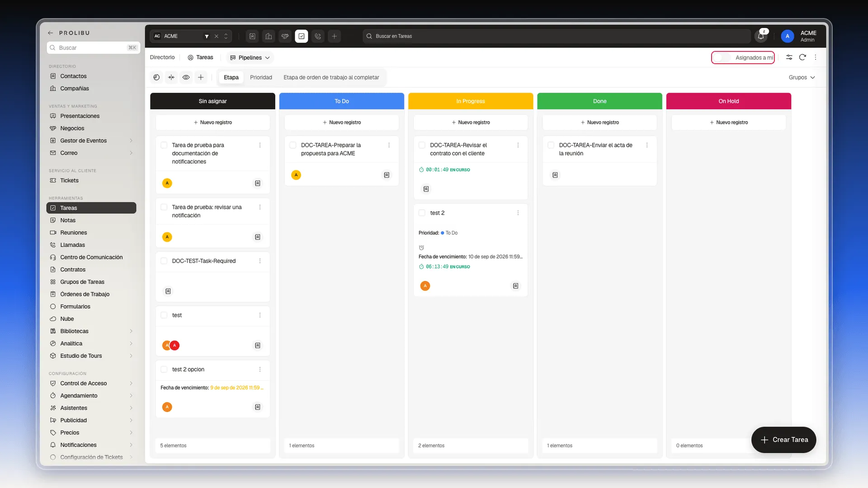Click the chart icon in view toolbar
Viewport: 868px width, 488px height.
click(x=156, y=77)
